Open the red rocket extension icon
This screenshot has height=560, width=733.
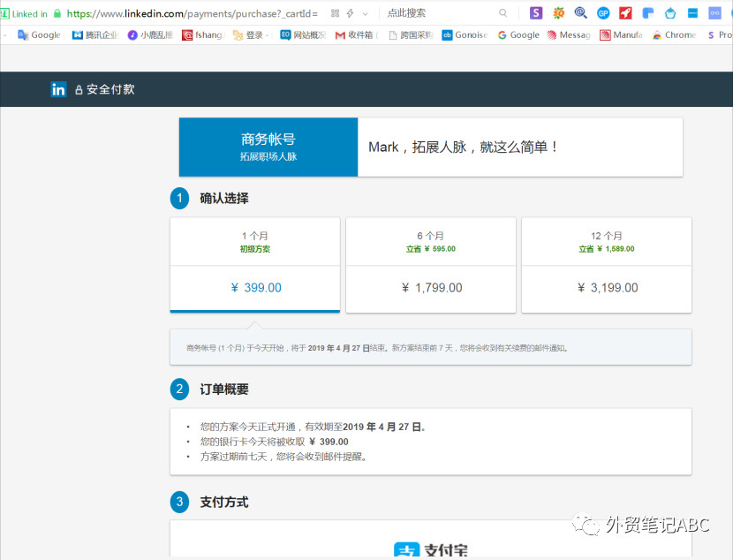pos(625,13)
